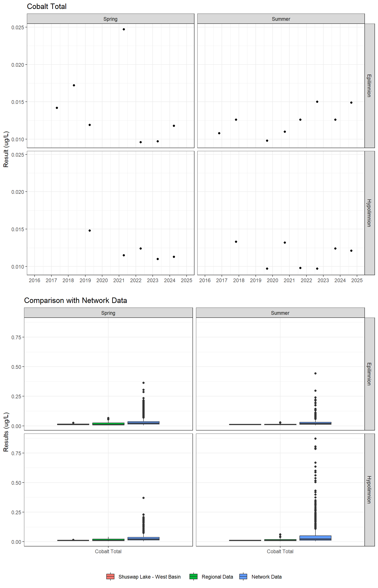Click the red Shuswap Lake legend swatch
The image size is (378, 588).
110,576
